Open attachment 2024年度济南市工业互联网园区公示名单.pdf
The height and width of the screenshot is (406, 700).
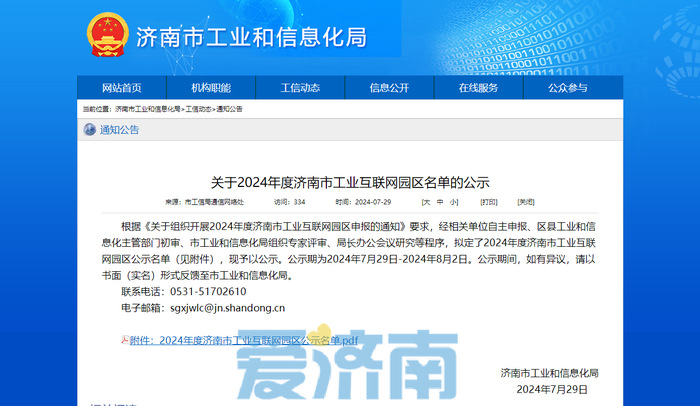244,340
